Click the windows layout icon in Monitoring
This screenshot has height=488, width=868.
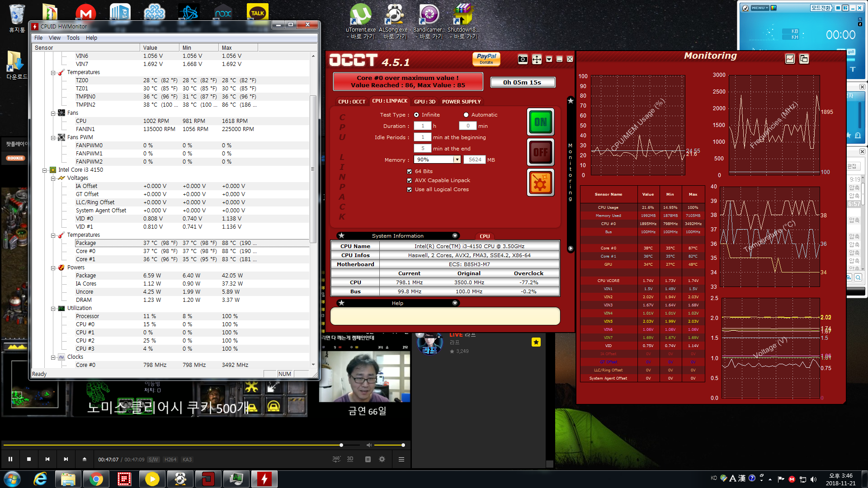(804, 59)
